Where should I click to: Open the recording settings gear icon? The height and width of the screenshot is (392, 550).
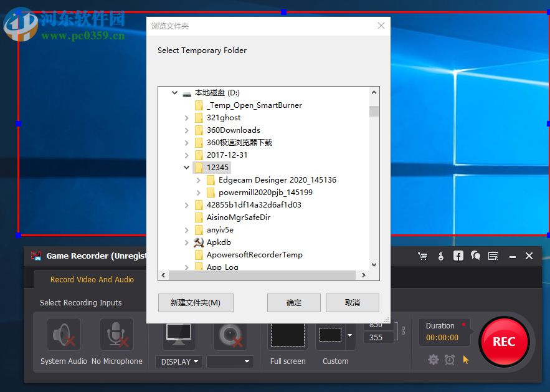click(x=433, y=360)
